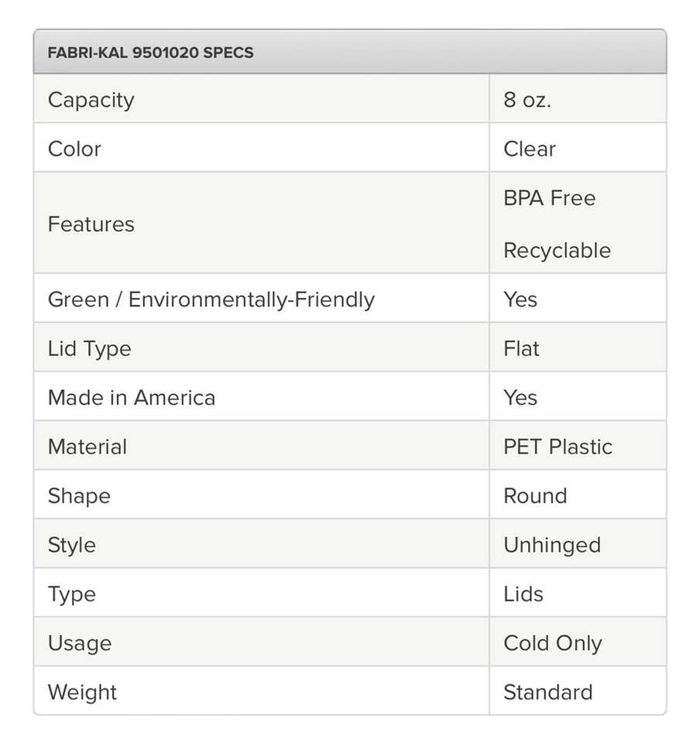Click the Recyclable feature text
The width and height of the screenshot is (700, 743).
pyautogui.click(x=557, y=250)
